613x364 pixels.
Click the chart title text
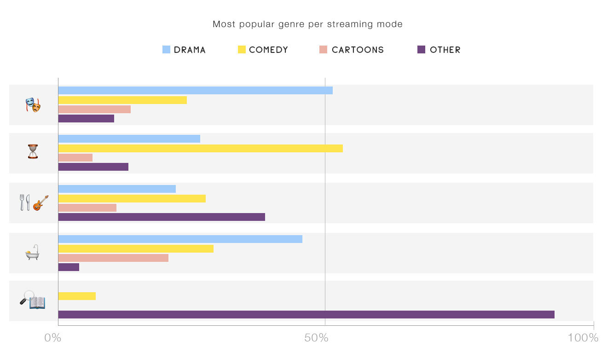pos(307,24)
